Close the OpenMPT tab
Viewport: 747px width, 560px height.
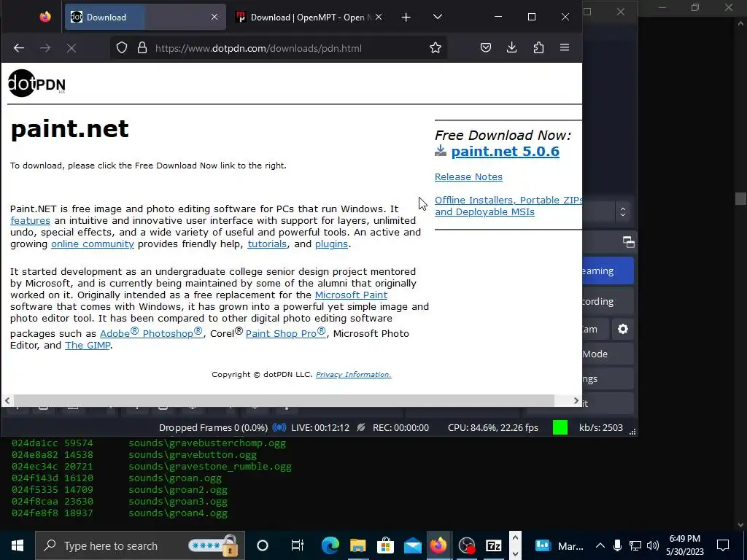click(x=379, y=17)
